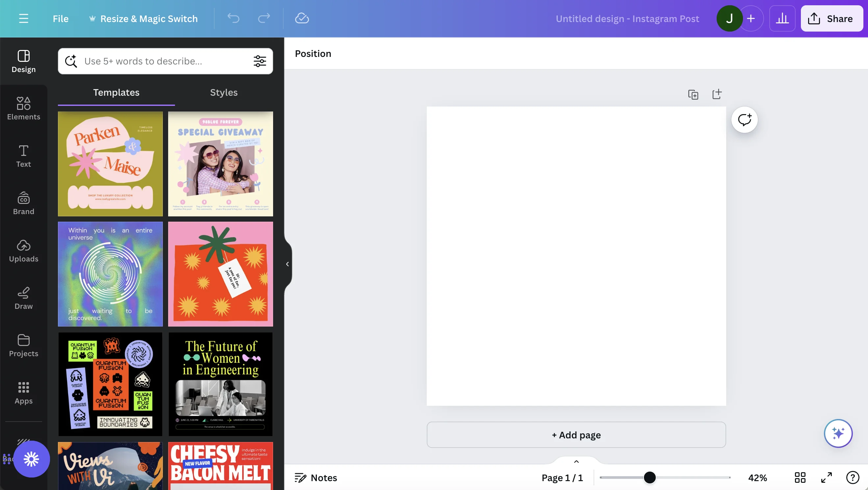Click the undo arrow
Image resolution: width=868 pixels, height=490 pixels.
point(233,18)
